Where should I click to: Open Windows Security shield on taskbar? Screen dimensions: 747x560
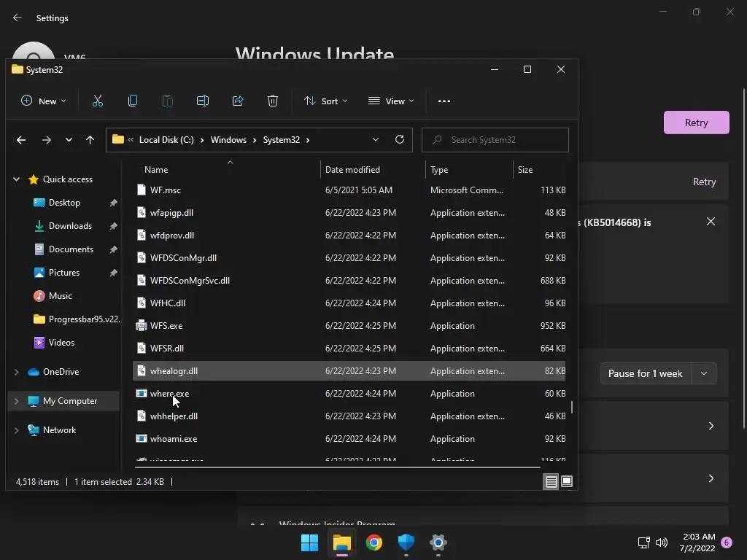(406, 542)
